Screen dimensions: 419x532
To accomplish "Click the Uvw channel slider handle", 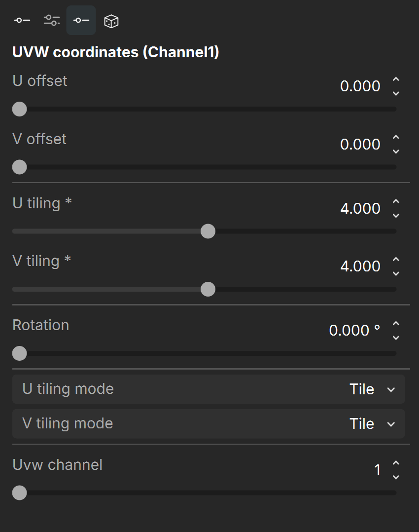I will (19, 493).
